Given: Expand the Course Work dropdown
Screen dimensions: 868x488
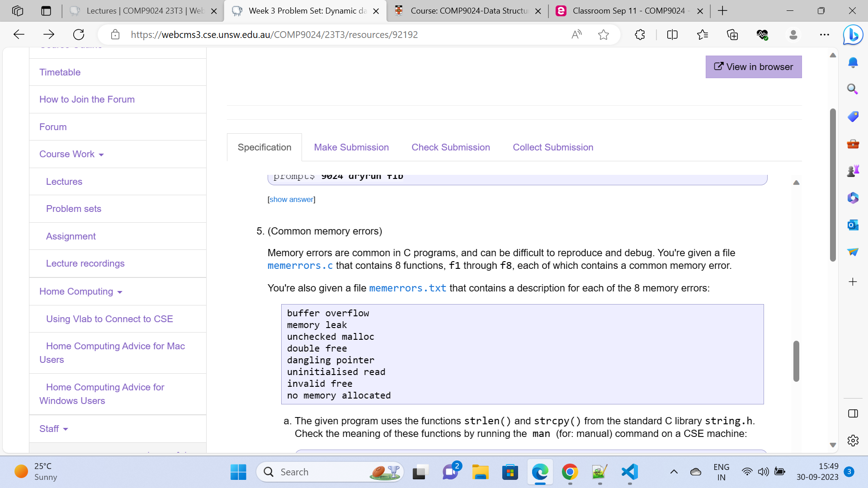Looking at the screenshot, I should (71, 154).
